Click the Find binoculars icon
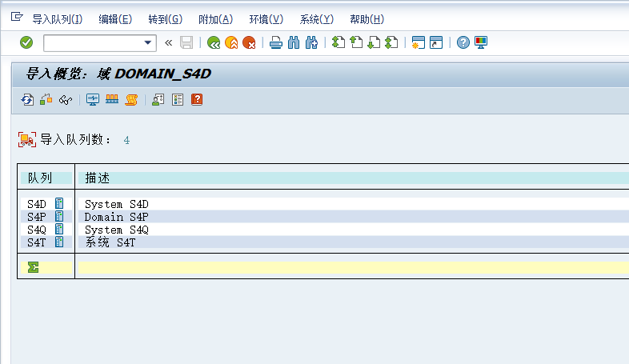629x364 pixels. point(294,42)
